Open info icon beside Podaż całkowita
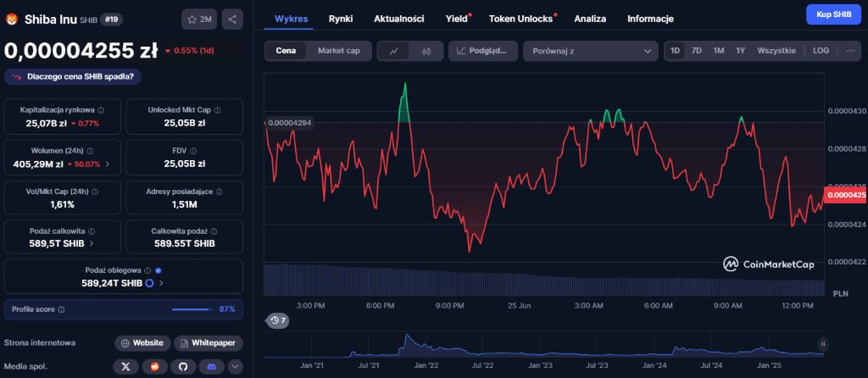Screen dimensions: 868x378 92,231
